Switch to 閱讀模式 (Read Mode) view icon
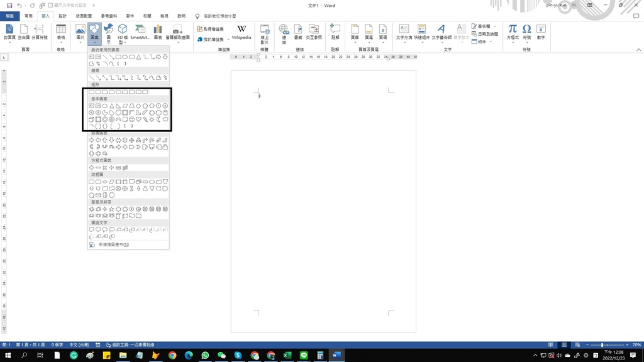 [551, 345]
